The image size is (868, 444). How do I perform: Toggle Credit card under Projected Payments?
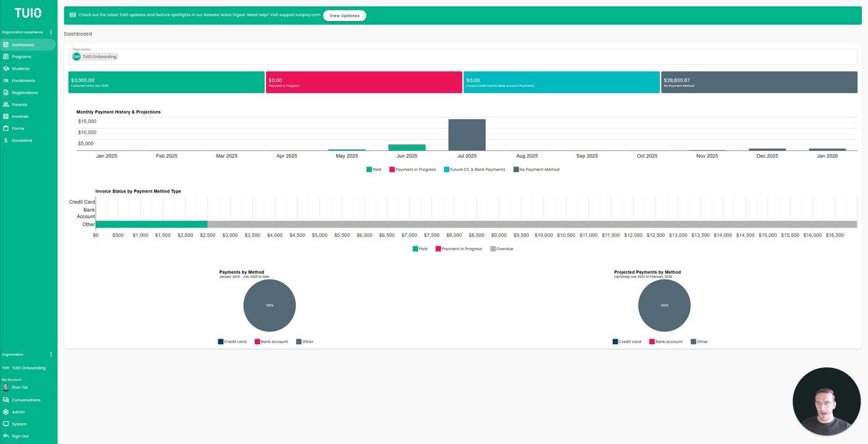[x=627, y=342]
